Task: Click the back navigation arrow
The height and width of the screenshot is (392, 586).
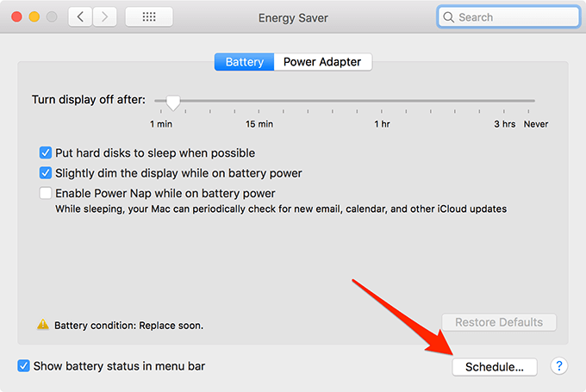Action: tap(80, 16)
